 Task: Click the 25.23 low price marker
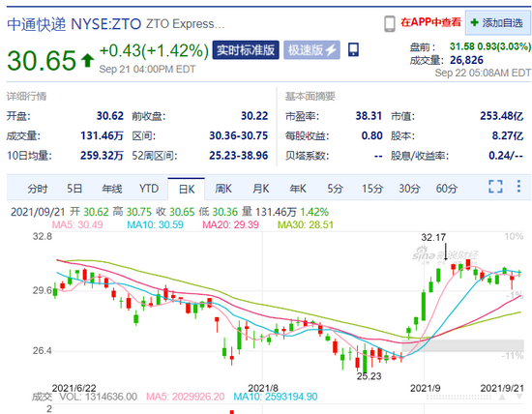[x=369, y=376]
